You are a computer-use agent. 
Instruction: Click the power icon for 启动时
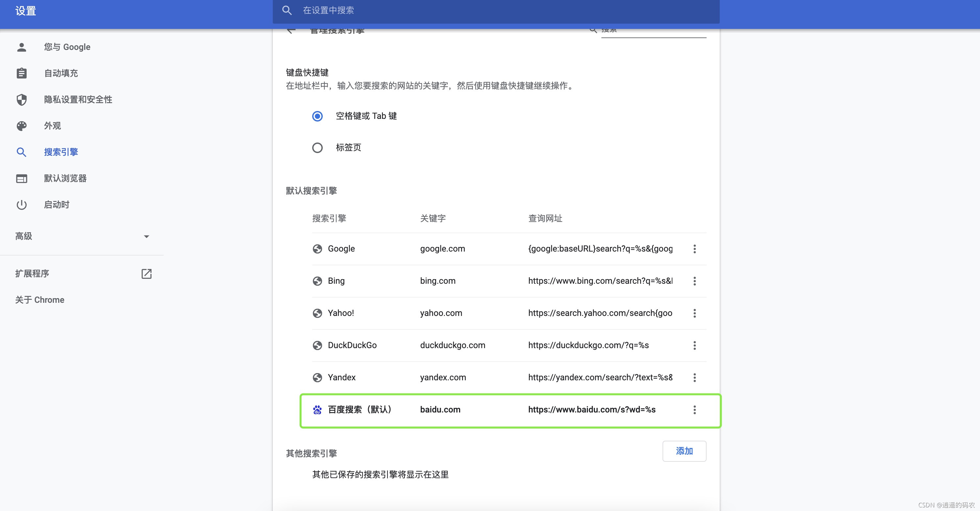[x=22, y=205]
